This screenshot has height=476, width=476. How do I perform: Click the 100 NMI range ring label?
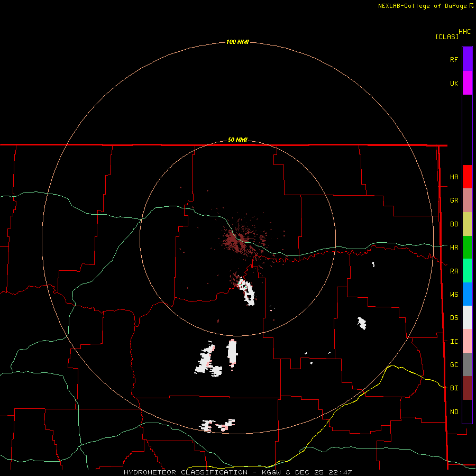(237, 42)
